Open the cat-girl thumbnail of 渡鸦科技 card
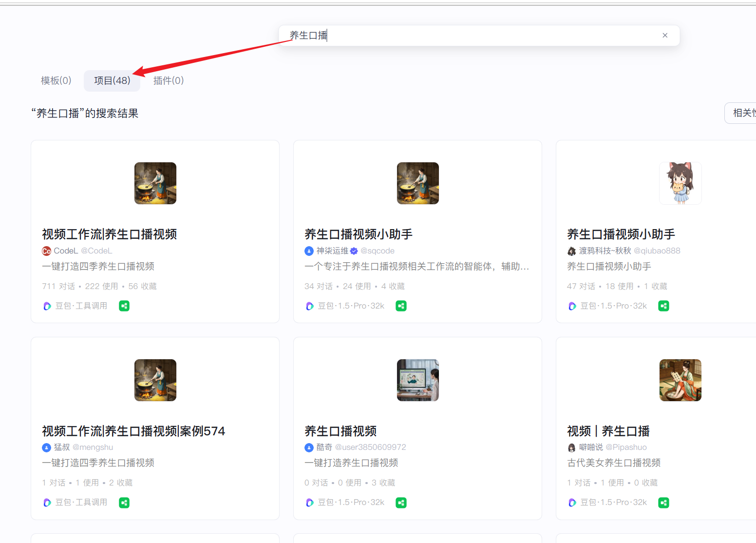 click(x=680, y=183)
